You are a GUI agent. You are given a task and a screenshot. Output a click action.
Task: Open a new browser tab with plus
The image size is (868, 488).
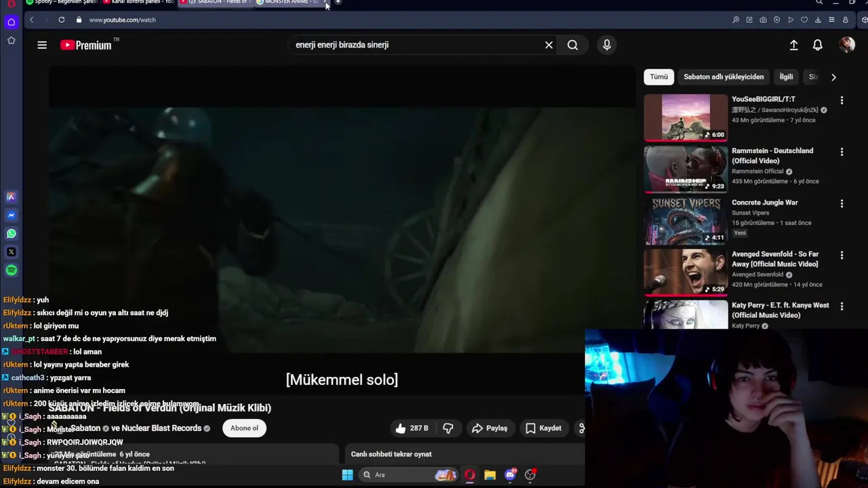point(338,3)
